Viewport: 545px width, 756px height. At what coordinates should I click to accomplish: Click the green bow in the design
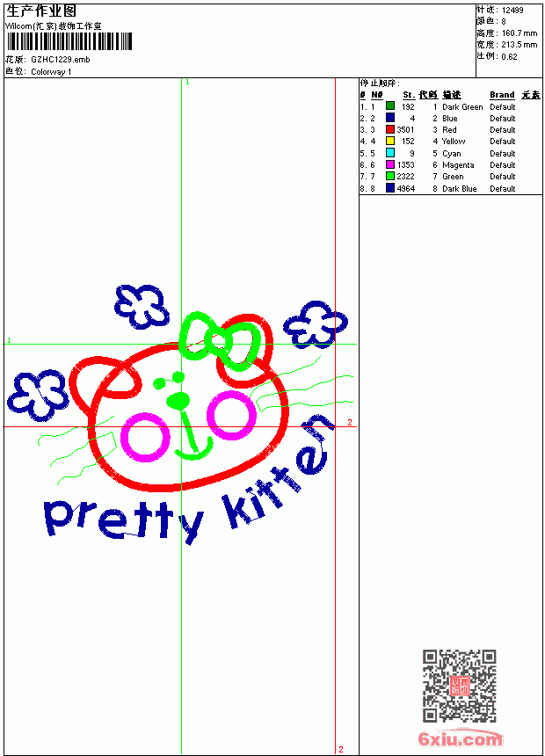click(x=220, y=341)
